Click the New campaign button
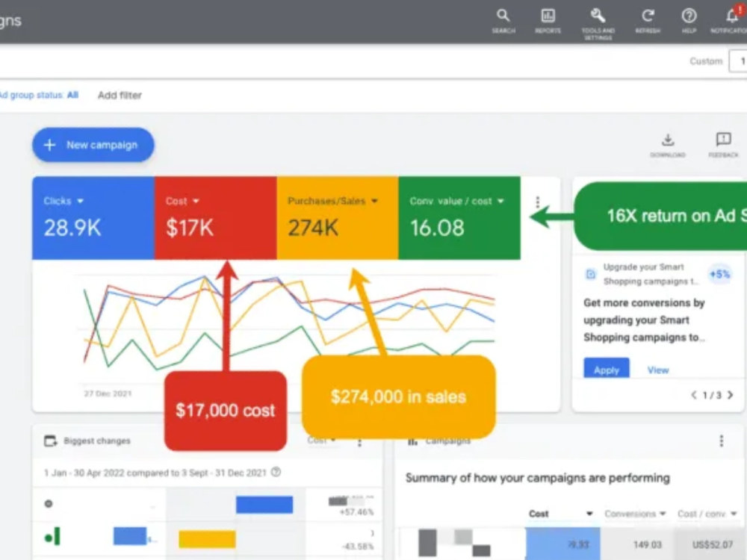 [93, 145]
